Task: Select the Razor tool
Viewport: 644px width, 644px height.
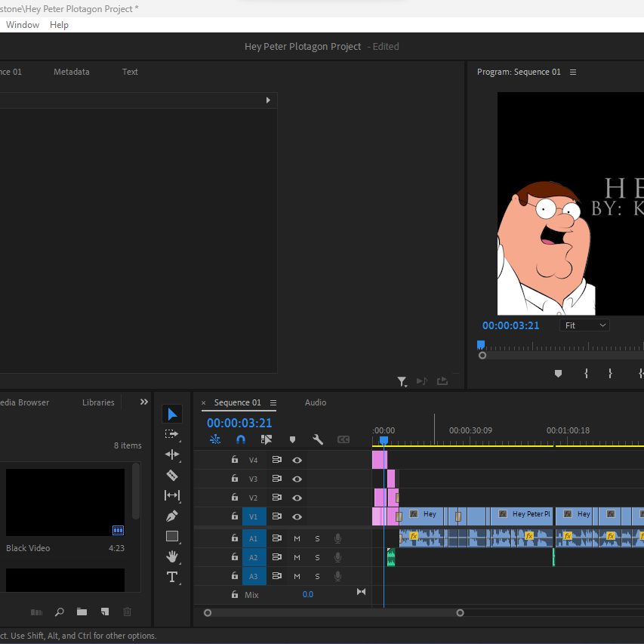Action: [x=172, y=475]
